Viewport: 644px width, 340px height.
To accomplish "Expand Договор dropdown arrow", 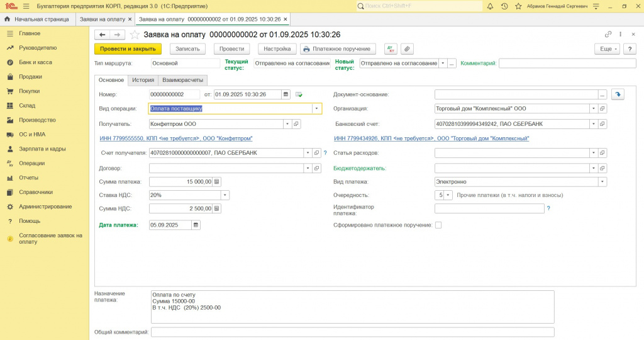I will click(x=308, y=168).
